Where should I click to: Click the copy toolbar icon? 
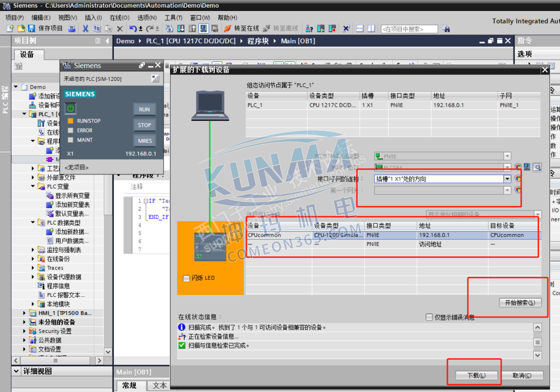click(x=97, y=28)
